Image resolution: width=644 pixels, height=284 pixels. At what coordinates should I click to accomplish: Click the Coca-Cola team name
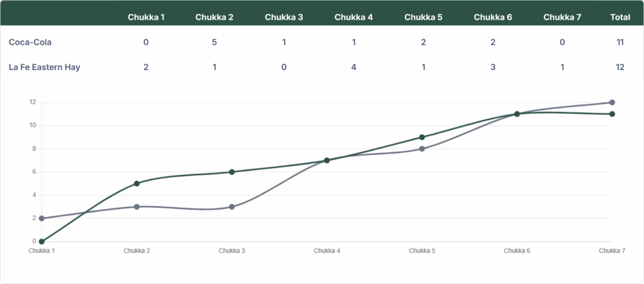(x=30, y=42)
